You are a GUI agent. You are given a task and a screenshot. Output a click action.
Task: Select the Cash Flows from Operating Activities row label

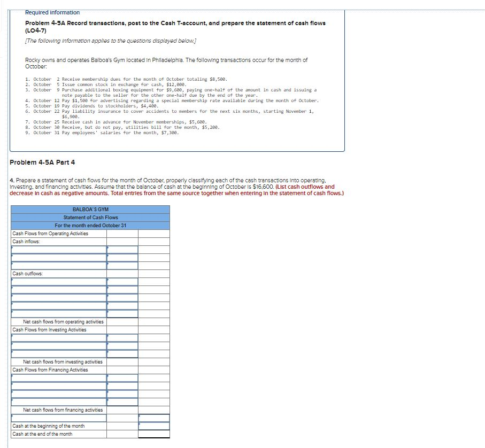51,234
